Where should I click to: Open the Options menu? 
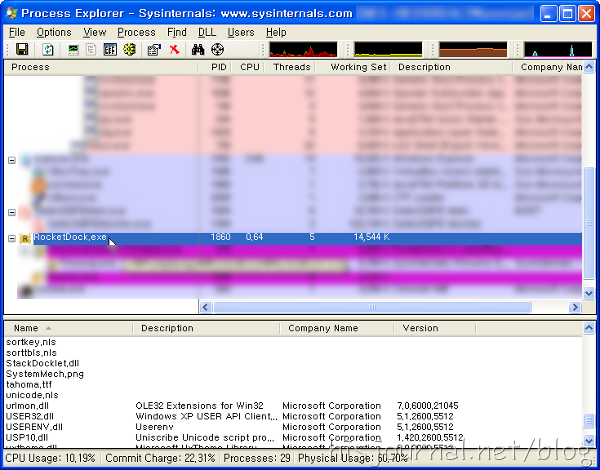click(54, 33)
